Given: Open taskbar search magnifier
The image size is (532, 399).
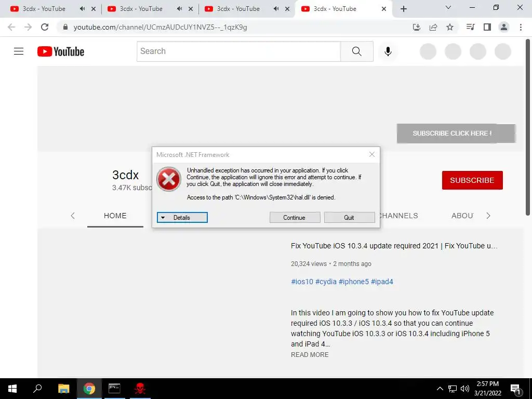Looking at the screenshot, I should point(37,389).
